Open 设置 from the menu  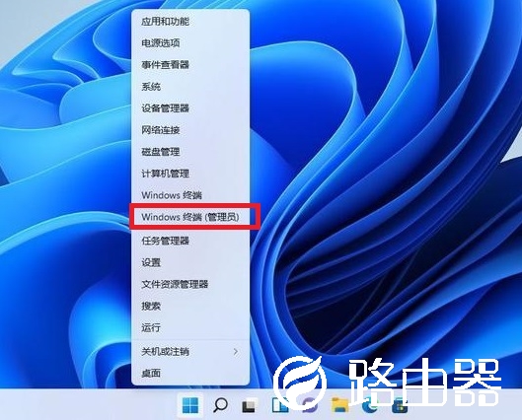point(190,262)
